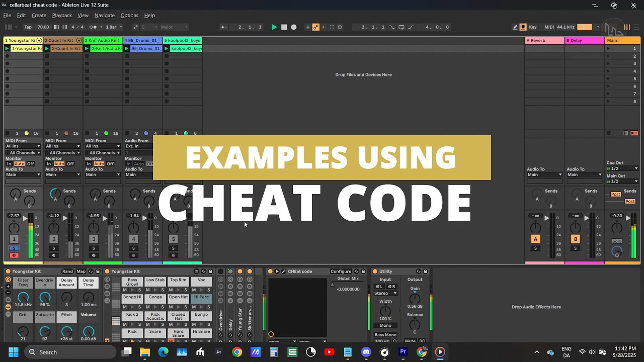The image size is (644, 362).
Task: Click the Utility Gain knob
Action: (415, 298)
